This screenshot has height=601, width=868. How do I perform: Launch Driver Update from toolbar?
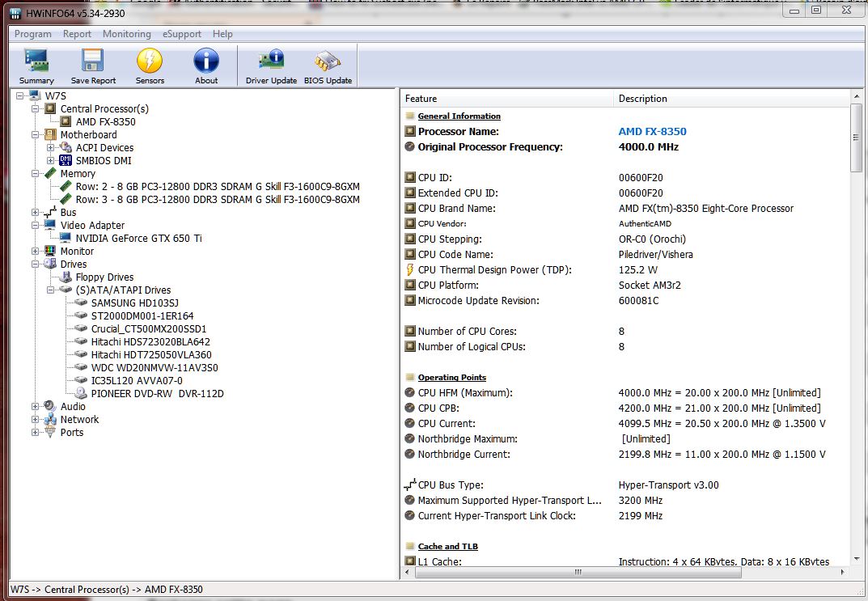pos(271,66)
